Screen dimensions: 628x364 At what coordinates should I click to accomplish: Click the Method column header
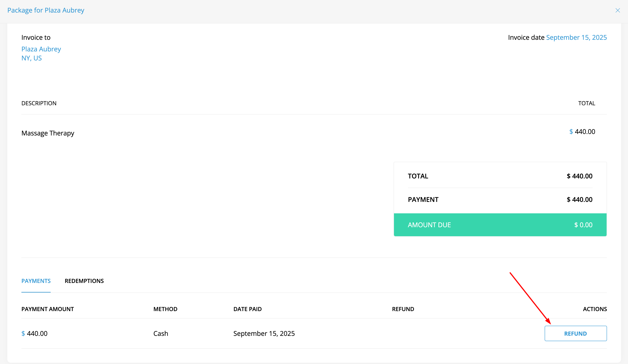[x=165, y=309]
